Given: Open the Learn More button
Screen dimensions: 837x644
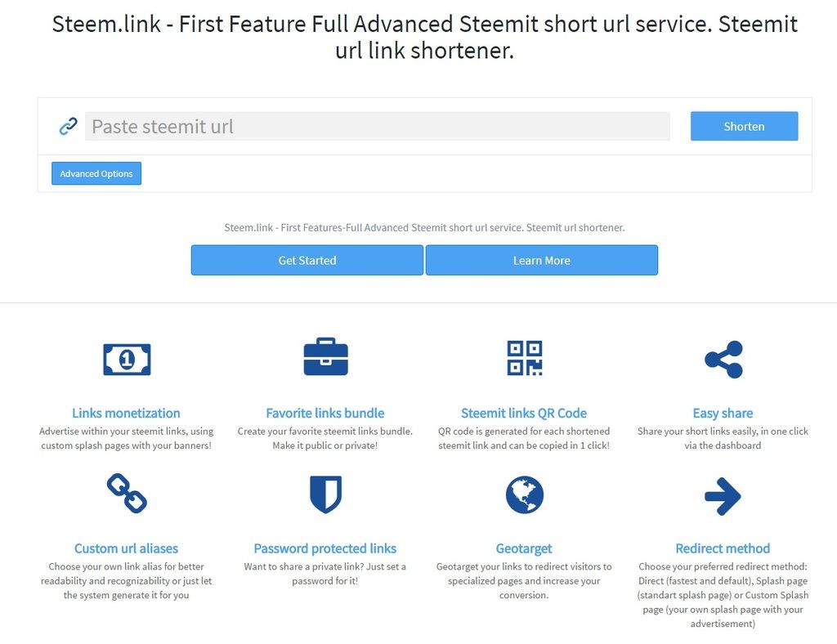Looking at the screenshot, I should pos(542,260).
